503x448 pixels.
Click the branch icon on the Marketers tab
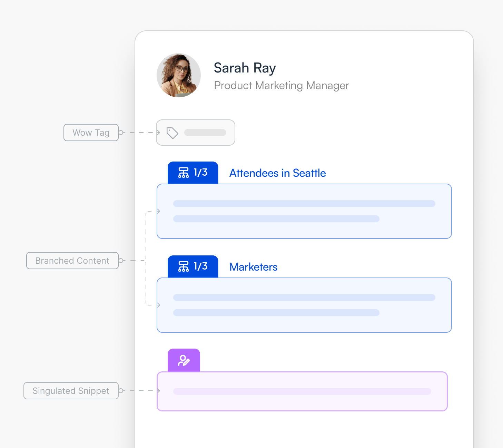click(184, 266)
